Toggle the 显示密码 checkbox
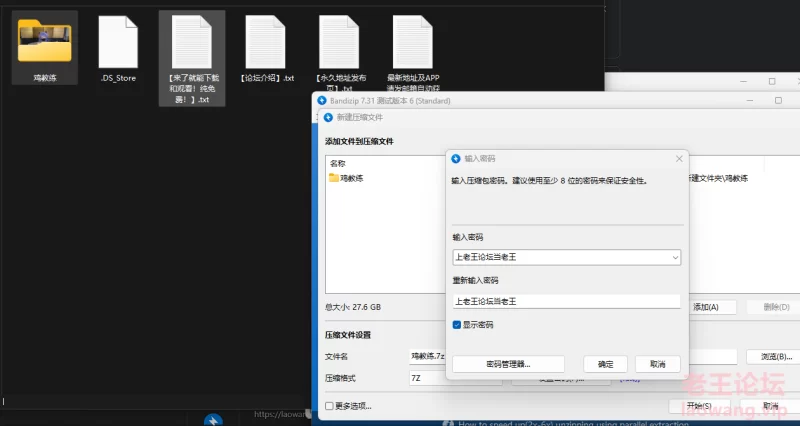 pyautogui.click(x=457, y=324)
